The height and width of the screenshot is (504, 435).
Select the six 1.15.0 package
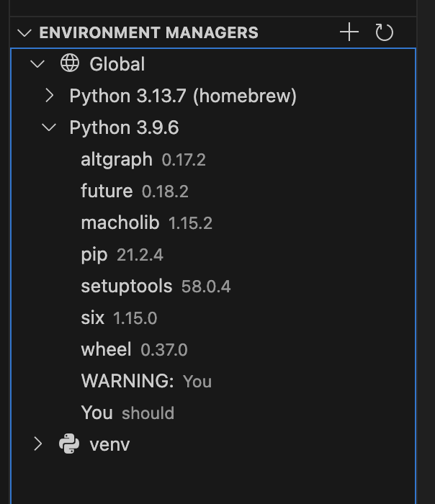(213, 318)
